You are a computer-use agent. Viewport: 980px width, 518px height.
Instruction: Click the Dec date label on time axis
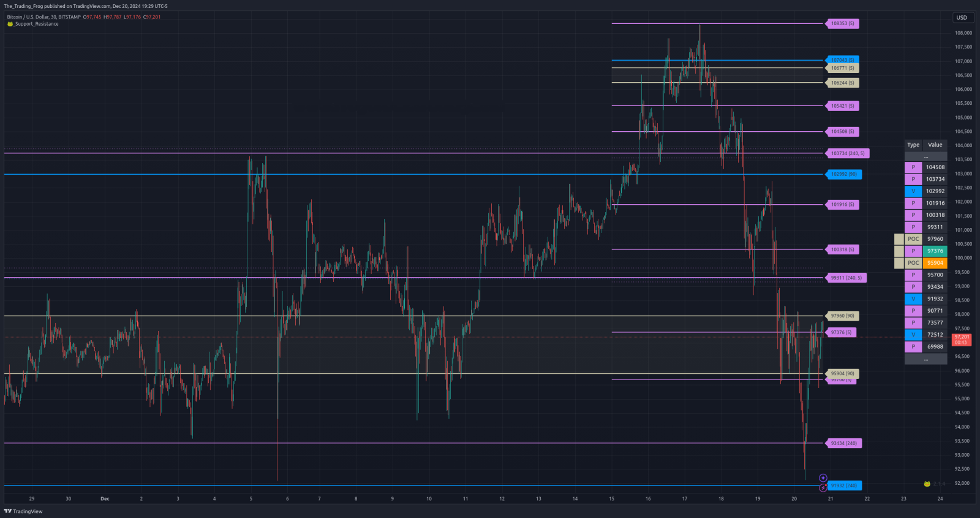click(105, 499)
